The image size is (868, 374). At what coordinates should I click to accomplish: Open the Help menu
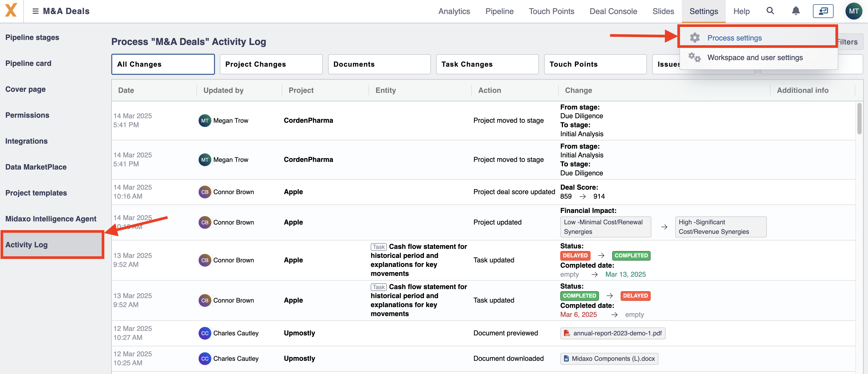click(x=741, y=11)
